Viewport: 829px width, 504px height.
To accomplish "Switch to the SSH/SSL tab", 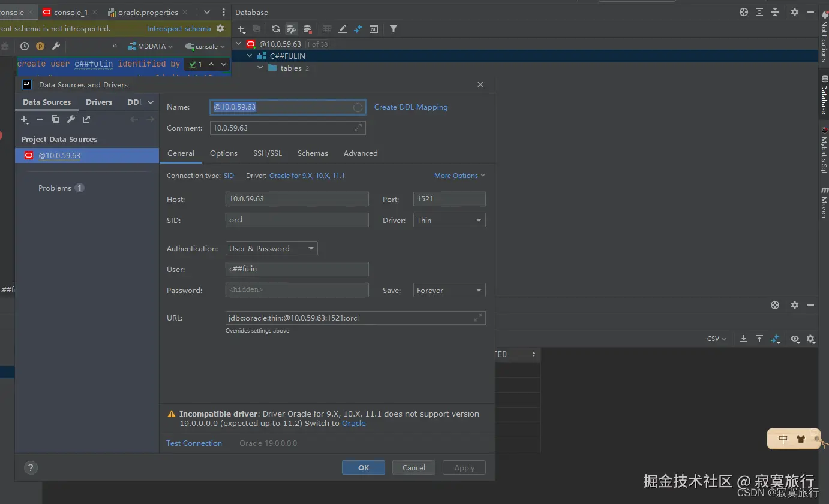I will pos(267,153).
